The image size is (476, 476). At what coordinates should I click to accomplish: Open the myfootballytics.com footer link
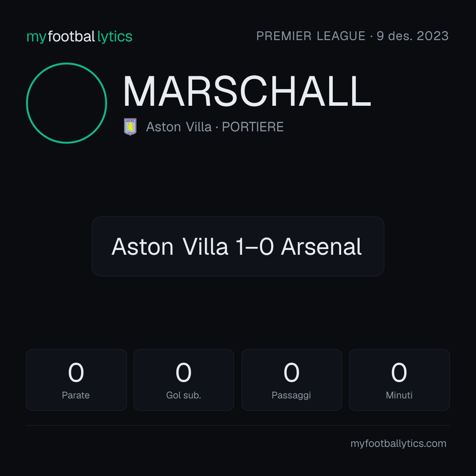(x=398, y=443)
